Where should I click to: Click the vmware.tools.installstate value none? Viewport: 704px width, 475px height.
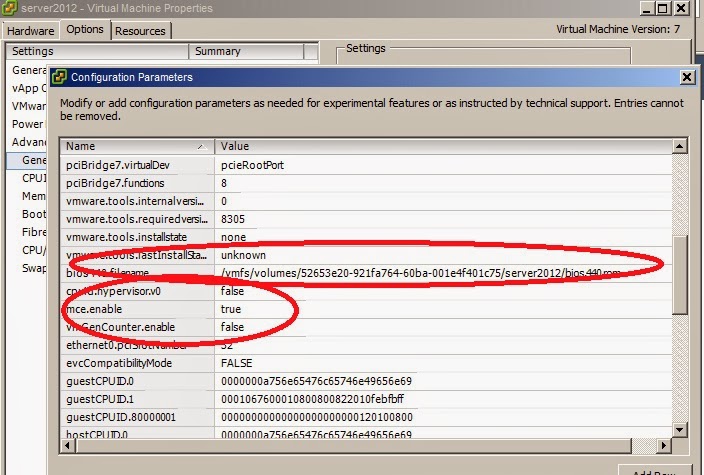[233, 237]
